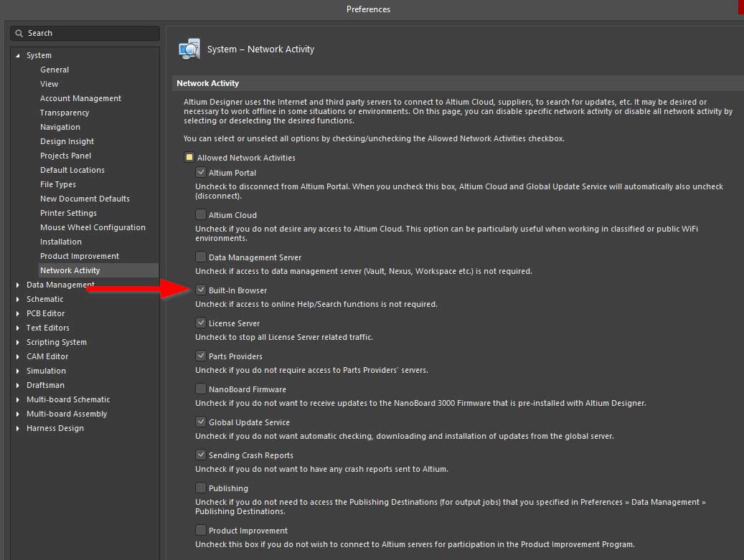Open the Account Management page

coord(80,98)
